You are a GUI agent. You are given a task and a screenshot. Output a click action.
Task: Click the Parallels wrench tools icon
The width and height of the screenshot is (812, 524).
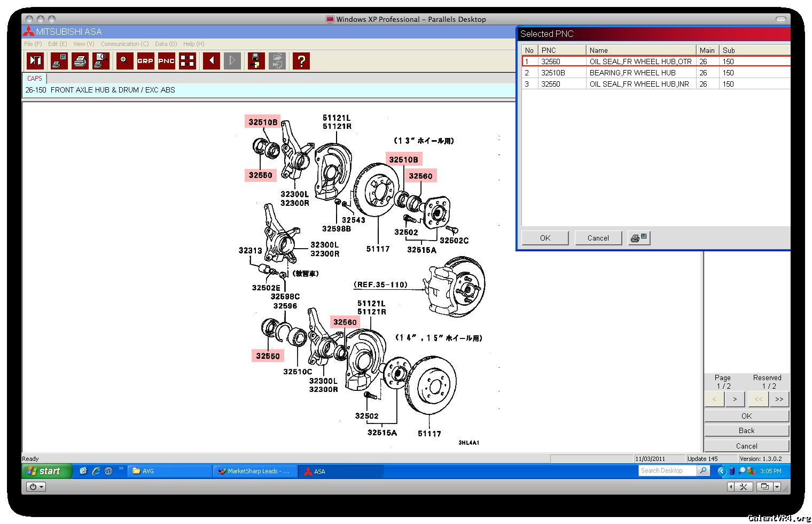743,487
